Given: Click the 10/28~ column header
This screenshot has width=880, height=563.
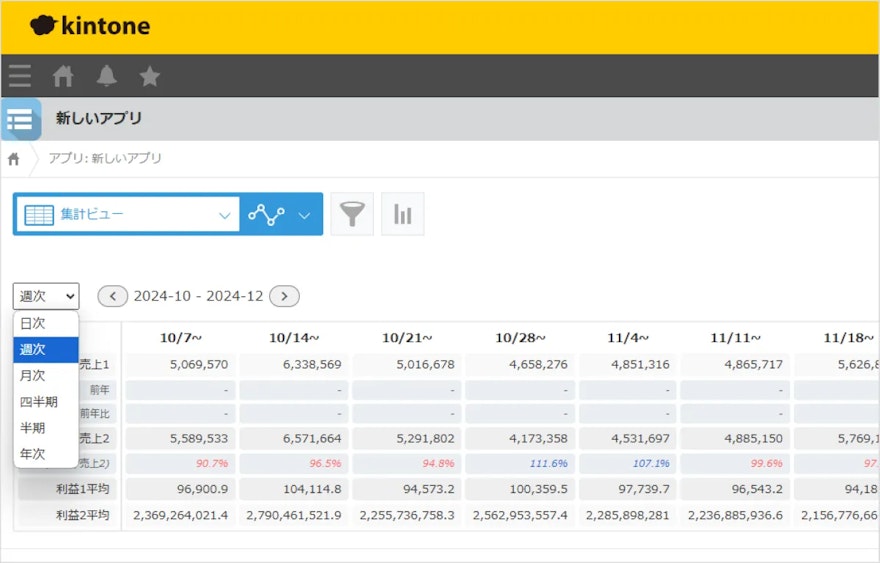Looking at the screenshot, I should tap(520, 338).
